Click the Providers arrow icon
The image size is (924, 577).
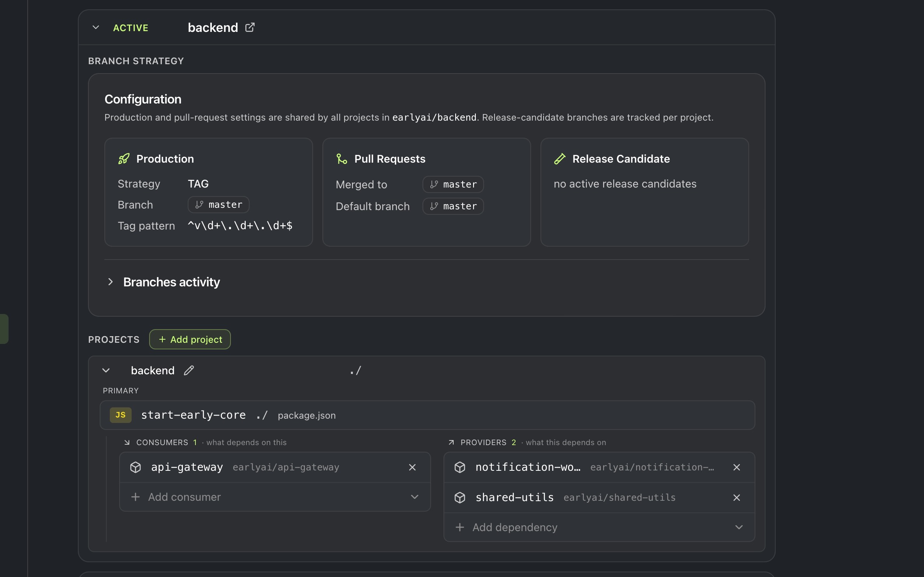(451, 442)
